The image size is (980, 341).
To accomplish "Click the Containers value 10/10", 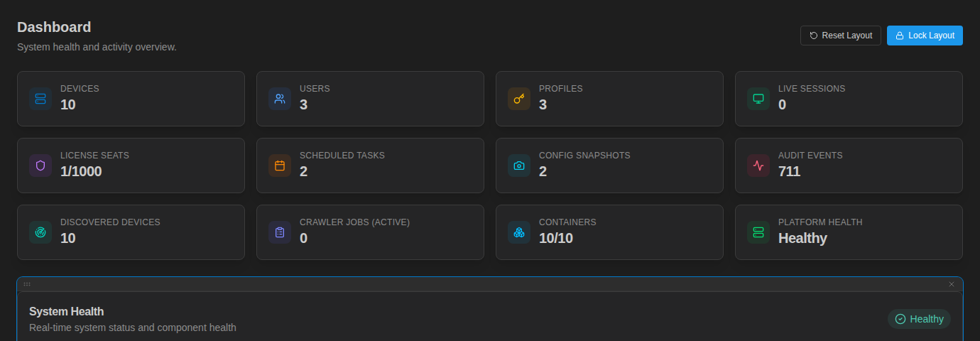I will point(556,238).
